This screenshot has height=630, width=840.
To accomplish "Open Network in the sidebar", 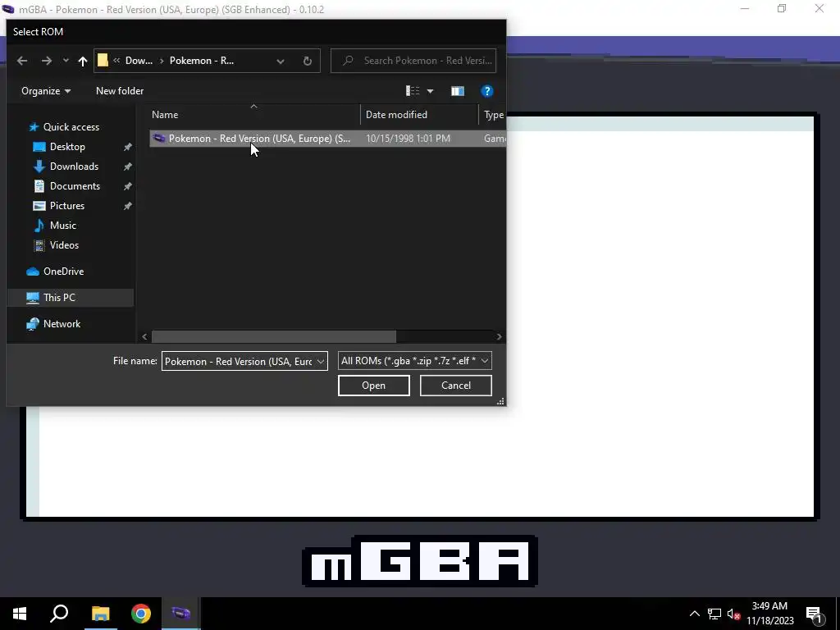I will pos(62,323).
